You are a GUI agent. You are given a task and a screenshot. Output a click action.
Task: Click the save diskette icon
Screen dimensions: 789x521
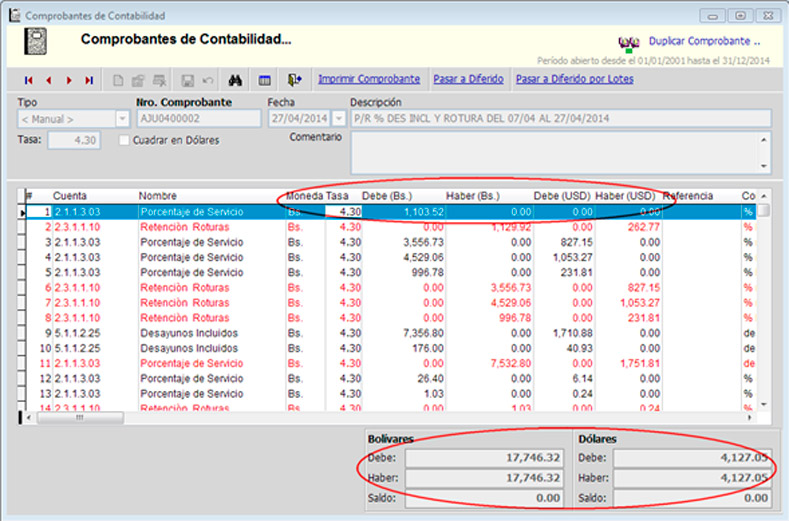pos(187,80)
